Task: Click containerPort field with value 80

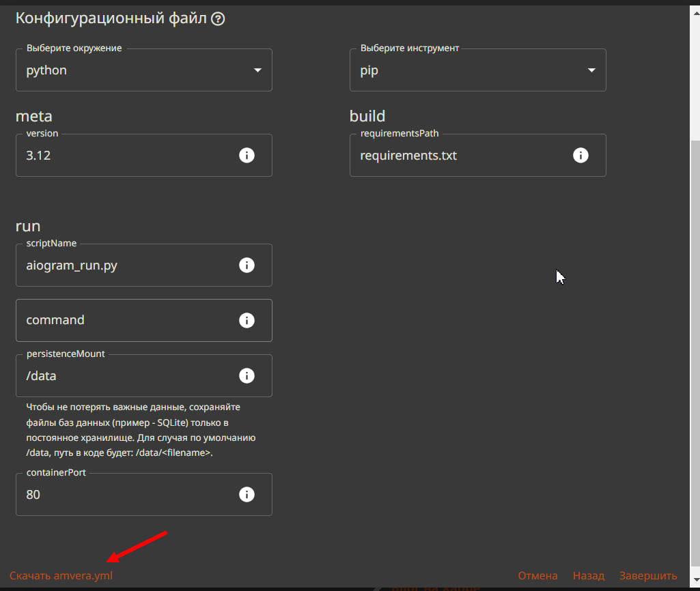Action: coord(123,494)
